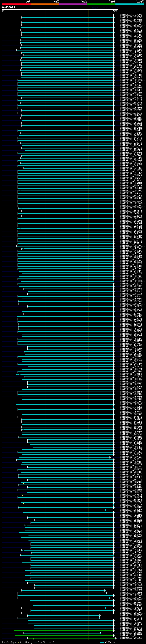146x644 pixels.
Task: Select hit UniRef100_P48855
Action: (131, 321)
